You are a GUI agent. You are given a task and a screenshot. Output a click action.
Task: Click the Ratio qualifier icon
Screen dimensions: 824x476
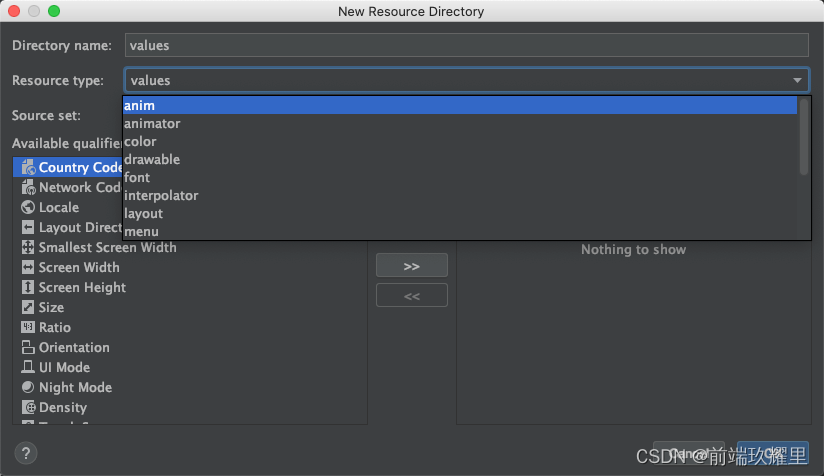[x=28, y=327]
